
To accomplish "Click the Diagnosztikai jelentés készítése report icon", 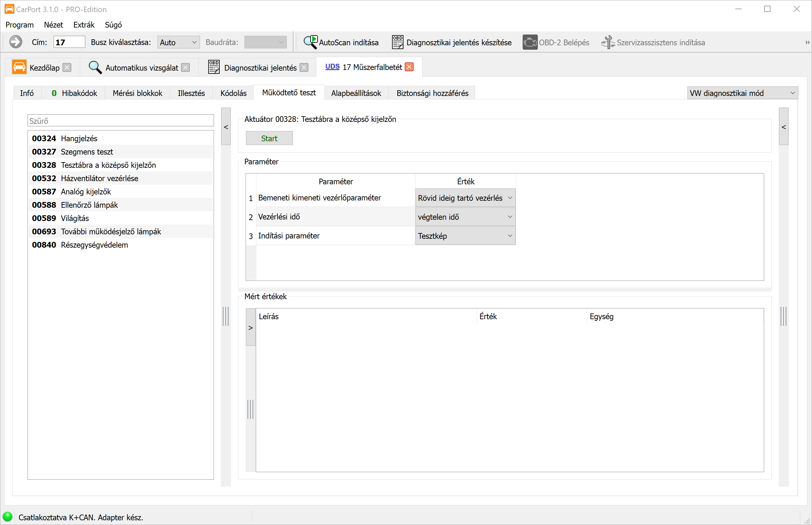I will (x=397, y=42).
